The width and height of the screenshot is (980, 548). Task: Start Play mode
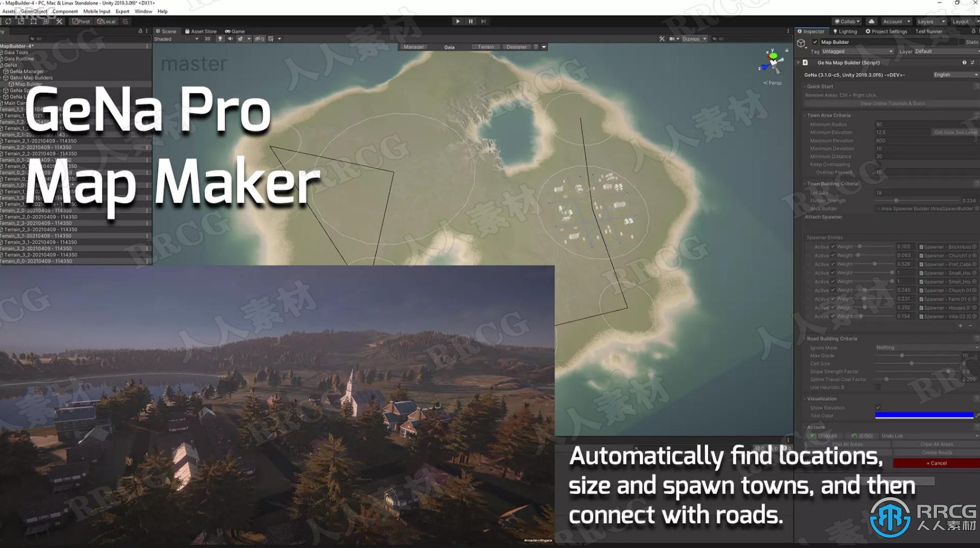coord(458,21)
